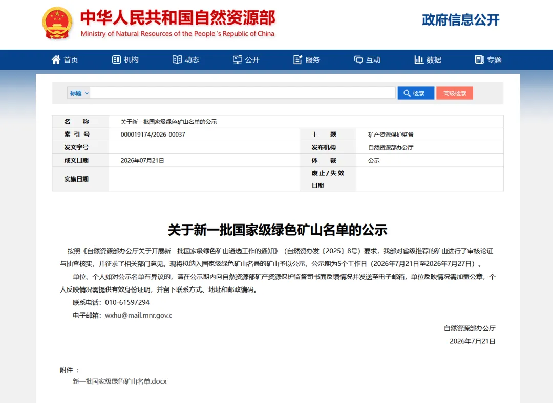Click the national emblem logo
This screenshot has height=404, width=554.
[57, 23]
